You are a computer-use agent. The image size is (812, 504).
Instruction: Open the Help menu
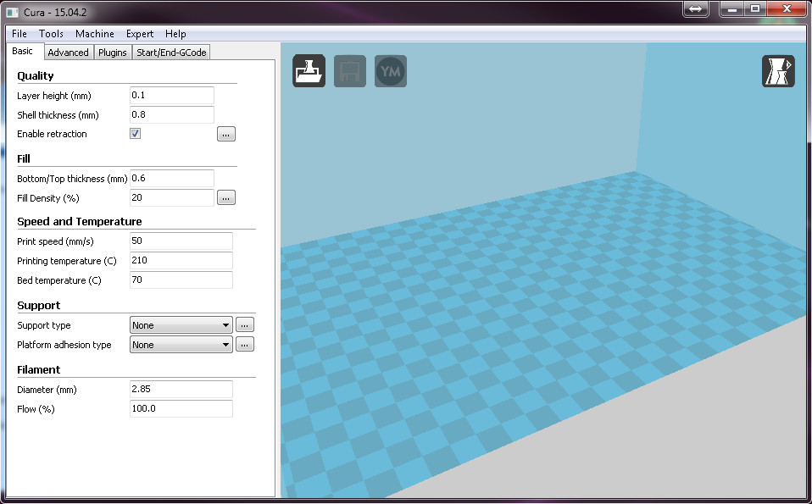[x=175, y=34]
